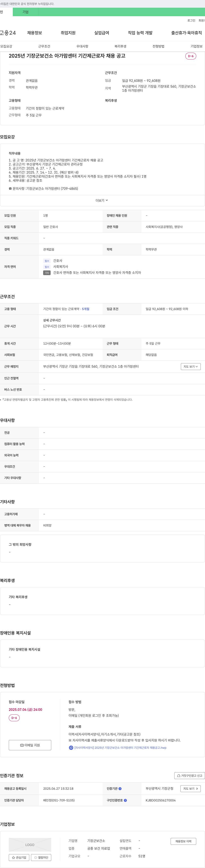Open the 취업지원 main menu
The image size is (205, 868).
[x=68, y=33]
